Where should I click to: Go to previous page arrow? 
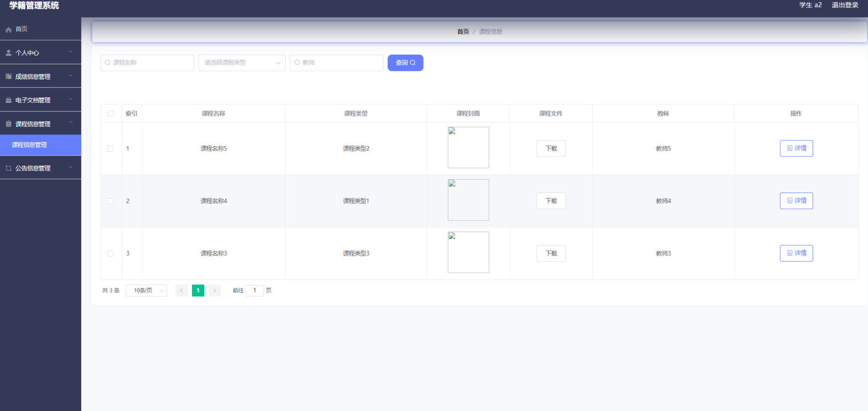tap(182, 290)
